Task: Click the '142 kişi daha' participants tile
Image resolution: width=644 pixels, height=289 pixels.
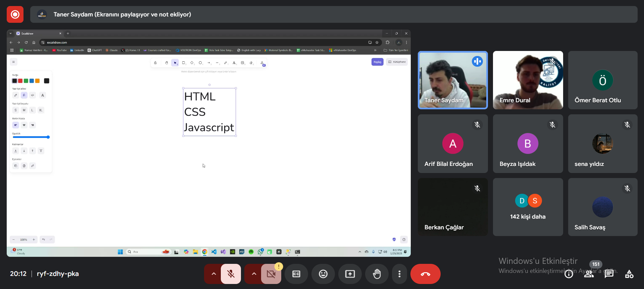Action: 528,207
